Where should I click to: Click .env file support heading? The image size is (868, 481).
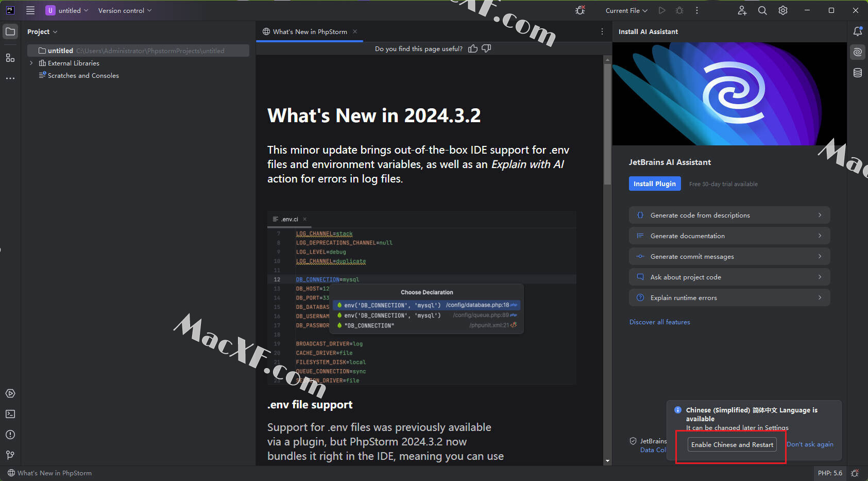(x=310, y=405)
